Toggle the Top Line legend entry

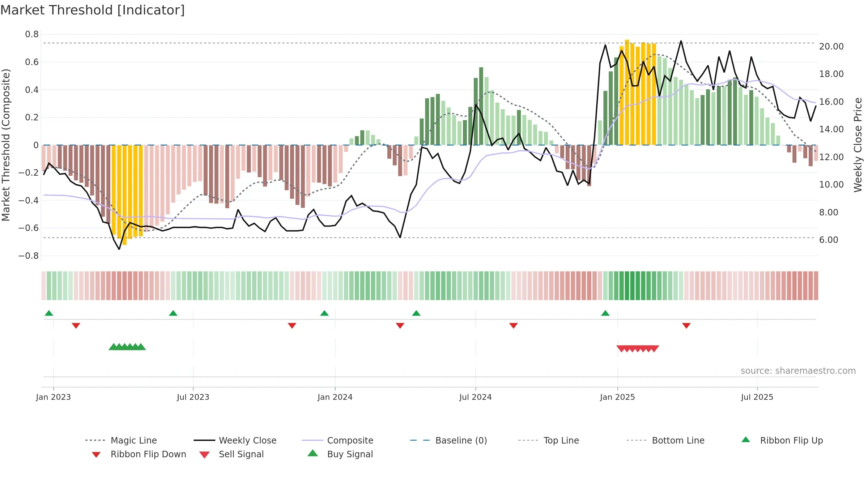click(549, 440)
